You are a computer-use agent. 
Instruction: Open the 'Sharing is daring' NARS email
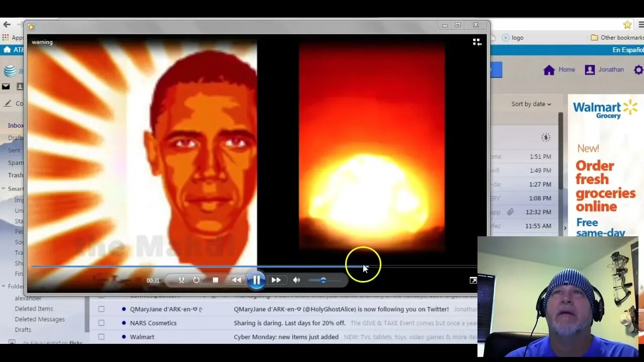(x=289, y=323)
